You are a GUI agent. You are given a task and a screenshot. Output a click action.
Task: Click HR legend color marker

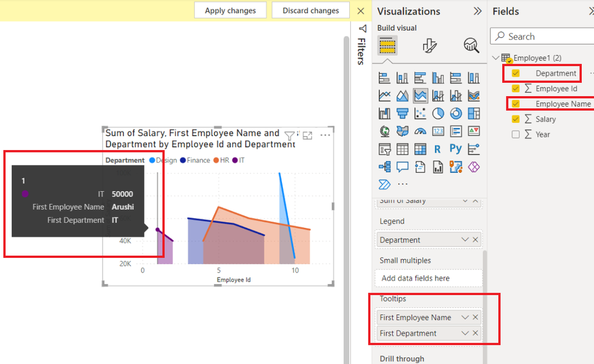[216, 161]
